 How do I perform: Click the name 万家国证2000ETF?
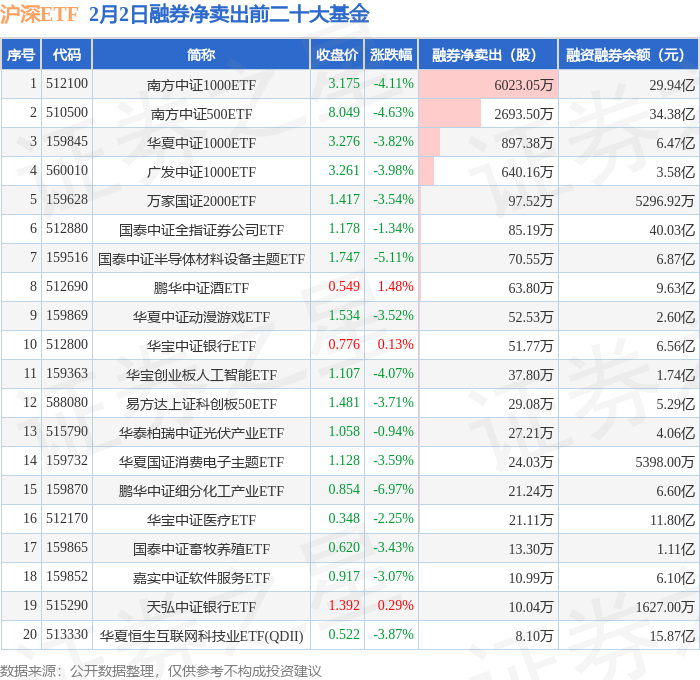(201, 201)
